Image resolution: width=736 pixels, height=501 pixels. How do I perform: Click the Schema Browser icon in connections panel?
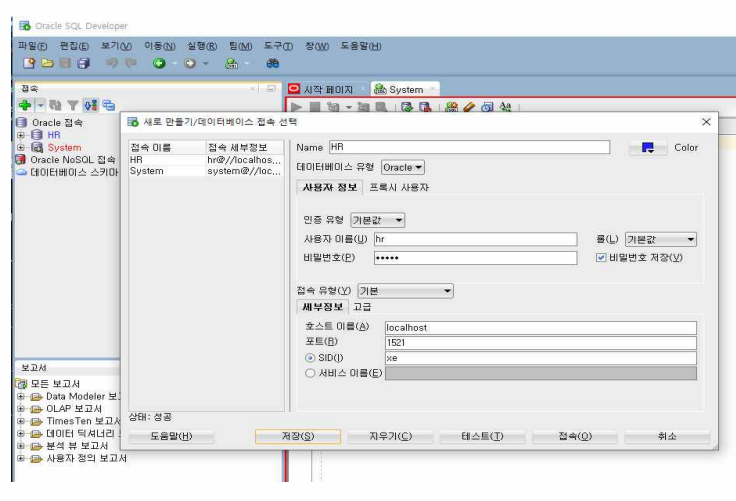pos(91,105)
